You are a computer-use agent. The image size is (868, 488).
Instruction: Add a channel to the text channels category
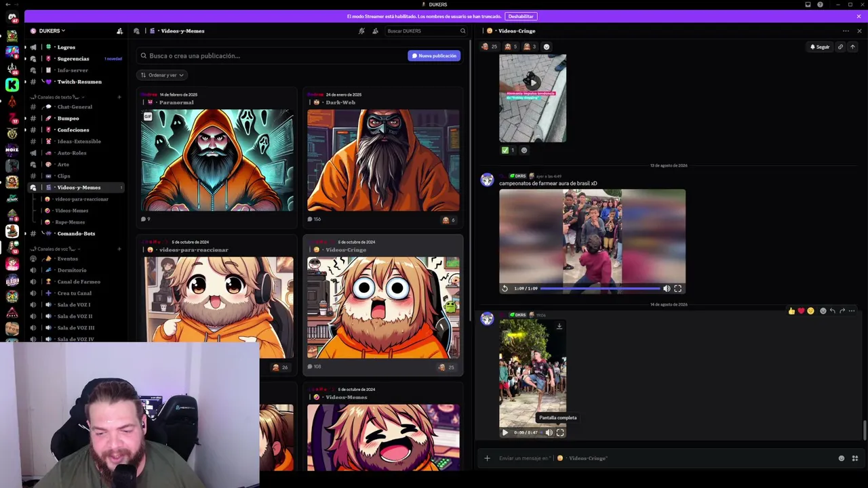click(119, 97)
